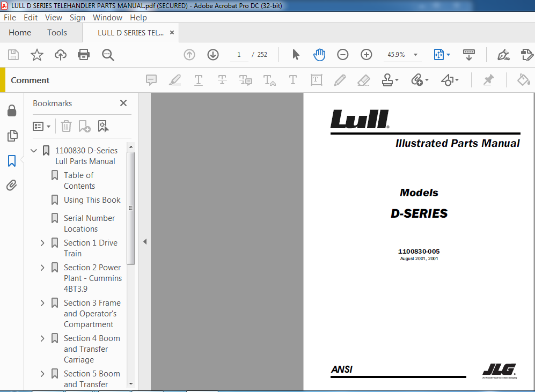
Task: Expand Section 1 Drive Train bookmark
Action: pyautogui.click(x=42, y=243)
